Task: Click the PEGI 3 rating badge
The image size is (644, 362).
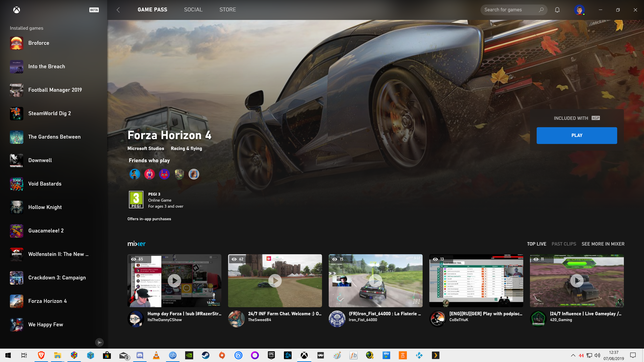Action: tap(136, 200)
